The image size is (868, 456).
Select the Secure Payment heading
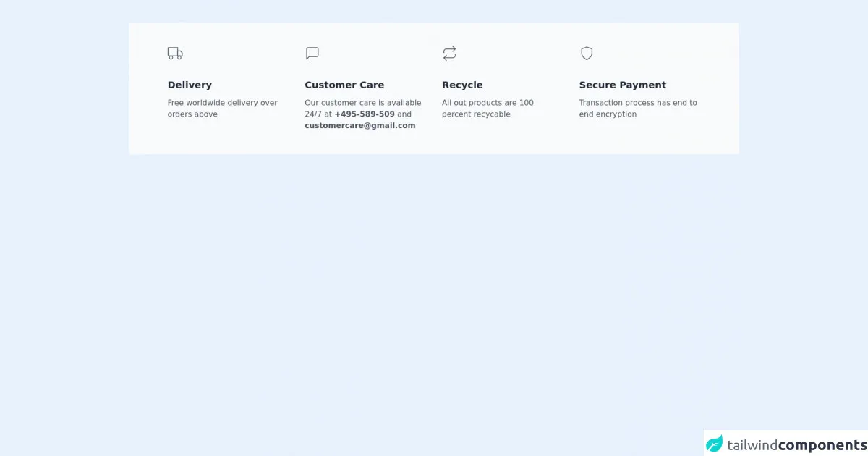(x=622, y=85)
